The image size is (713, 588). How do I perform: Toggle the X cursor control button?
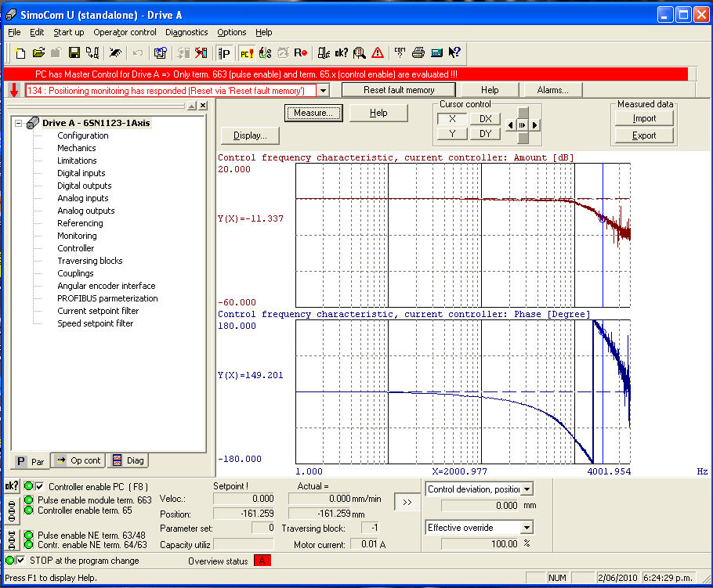(452, 118)
